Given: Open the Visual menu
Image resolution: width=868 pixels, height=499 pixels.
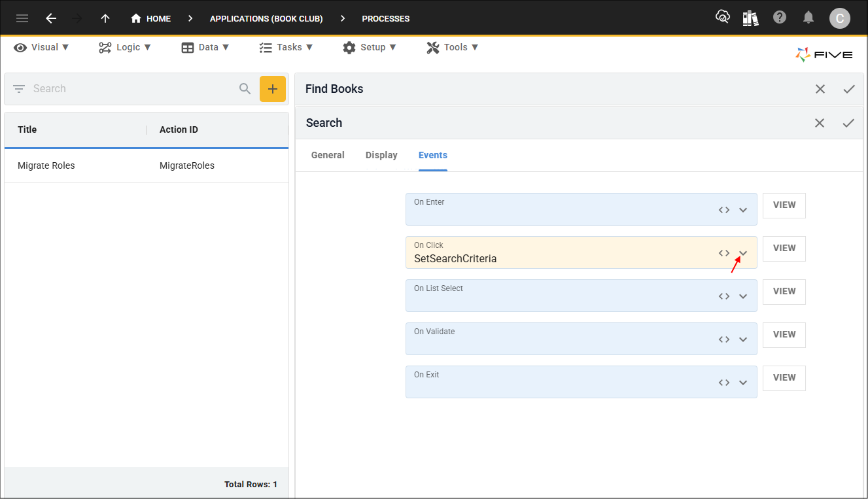Looking at the screenshot, I should coord(41,47).
